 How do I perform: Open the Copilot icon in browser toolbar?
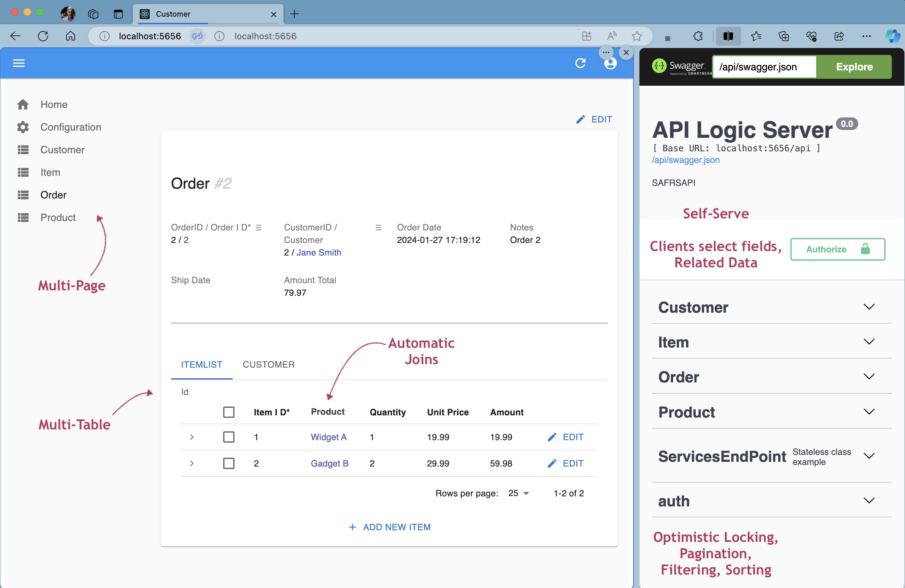pos(892,36)
